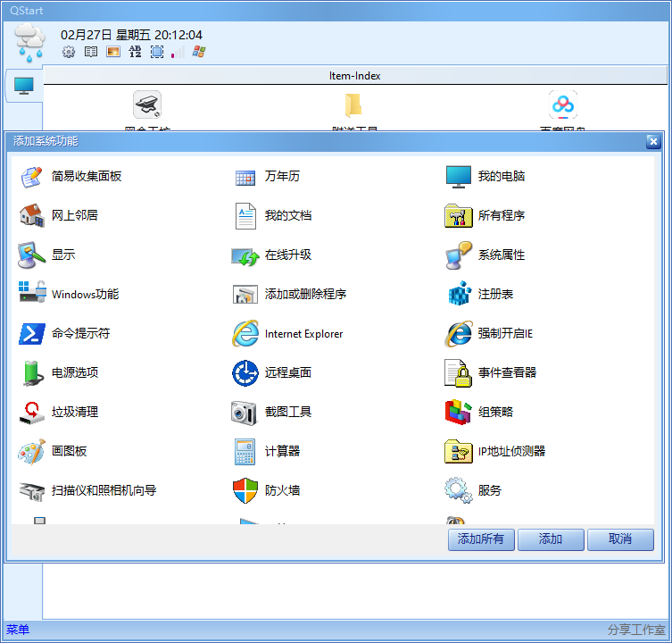Select IP地址侦测器 icon
The width and height of the screenshot is (672, 643).
(x=458, y=451)
